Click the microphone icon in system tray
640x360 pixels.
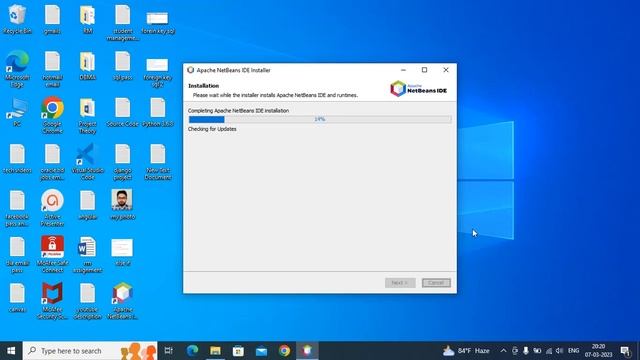click(526, 351)
